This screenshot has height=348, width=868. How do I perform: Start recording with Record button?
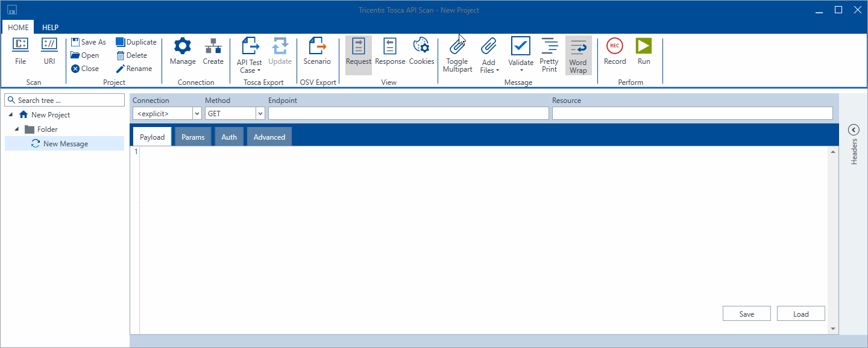(x=615, y=51)
